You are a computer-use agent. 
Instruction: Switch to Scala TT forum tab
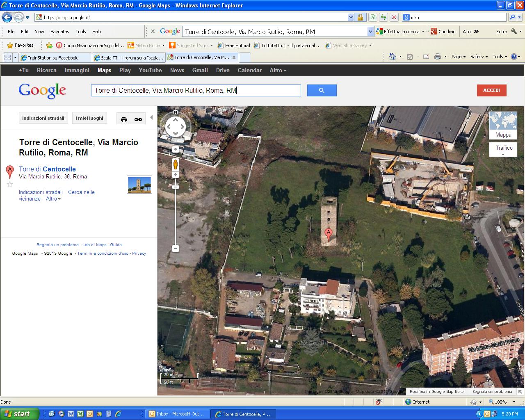129,58
